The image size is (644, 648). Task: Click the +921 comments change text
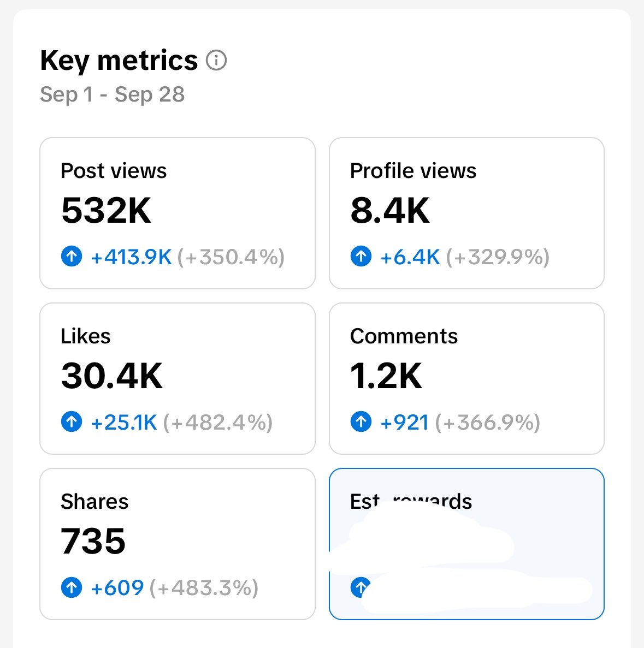[x=405, y=423]
